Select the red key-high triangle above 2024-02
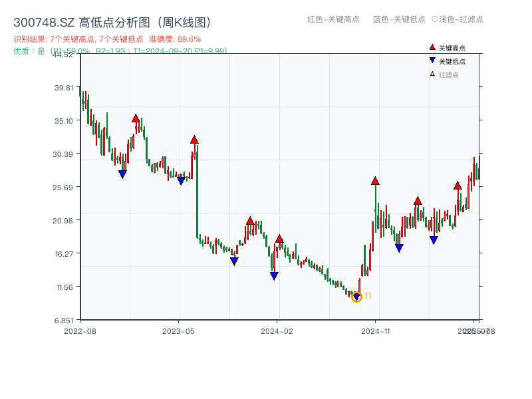This screenshot has height=399, width=532. coord(279,239)
